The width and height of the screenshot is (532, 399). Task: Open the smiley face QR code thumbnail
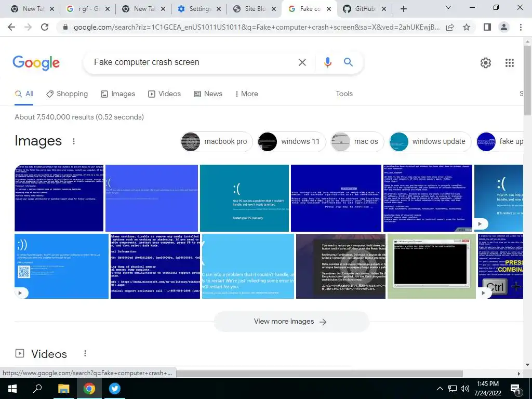tap(61, 266)
